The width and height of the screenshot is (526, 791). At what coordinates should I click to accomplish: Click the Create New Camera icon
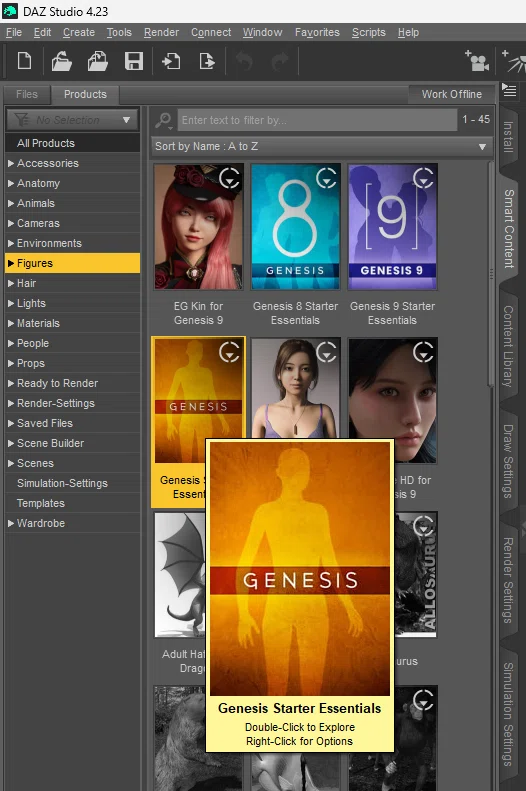pyautogui.click(x=477, y=61)
